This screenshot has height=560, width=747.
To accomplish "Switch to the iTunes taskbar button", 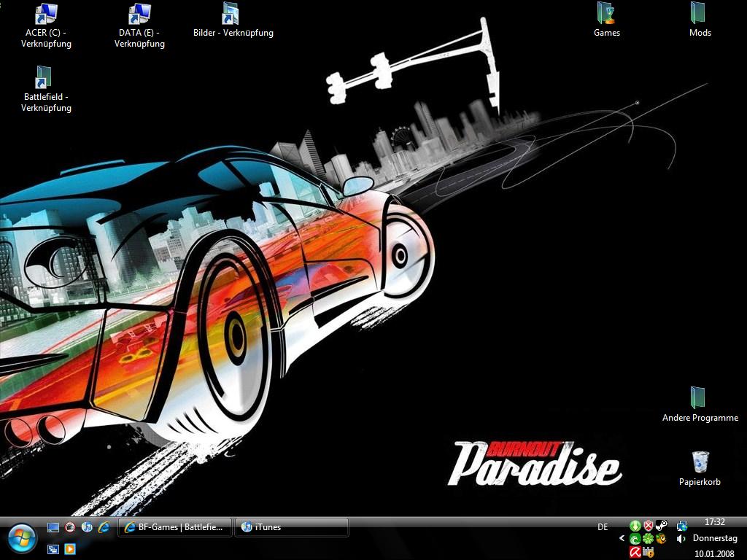I will point(292,527).
